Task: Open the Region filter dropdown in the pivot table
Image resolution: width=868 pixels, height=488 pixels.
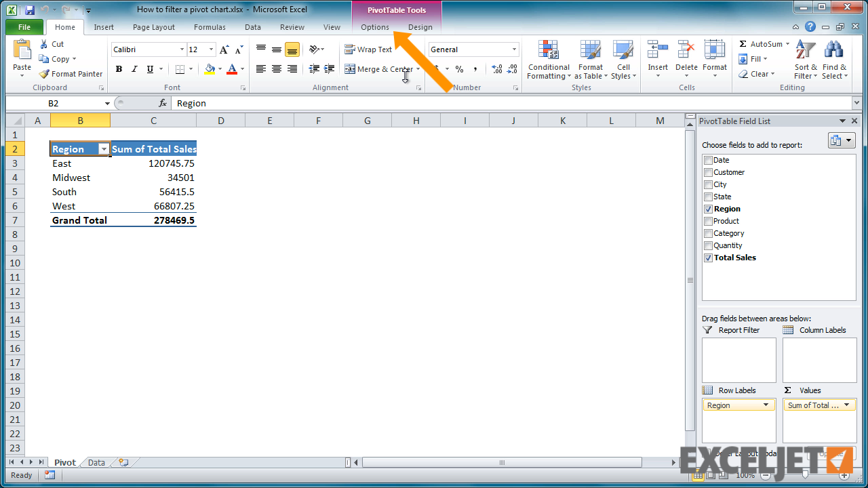Action: [103, 148]
